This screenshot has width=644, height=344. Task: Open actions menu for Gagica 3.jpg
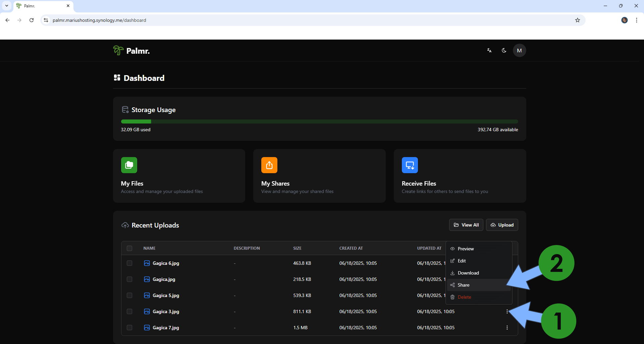pyautogui.click(x=507, y=311)
